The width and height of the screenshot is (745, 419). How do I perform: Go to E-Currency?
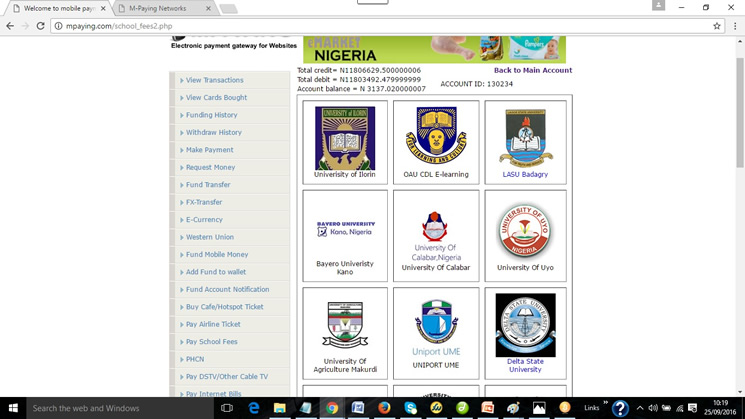pyautogui.click(x=204, y=219)
